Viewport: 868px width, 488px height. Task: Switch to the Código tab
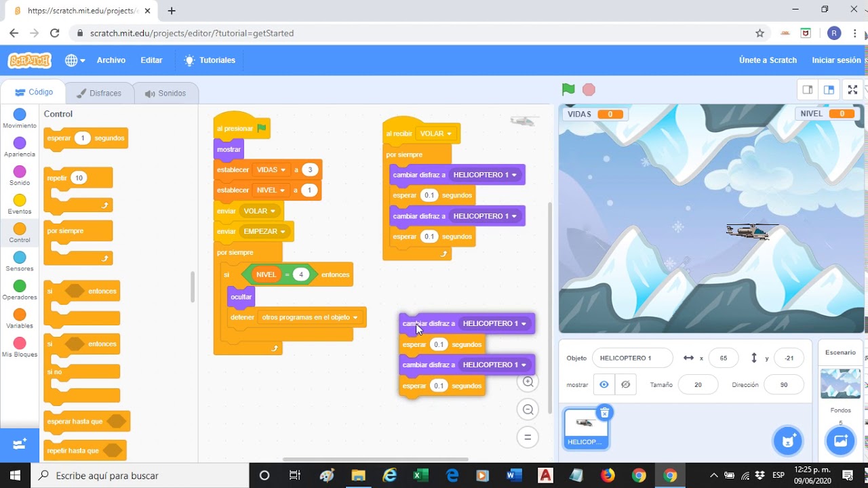[34, 92]
